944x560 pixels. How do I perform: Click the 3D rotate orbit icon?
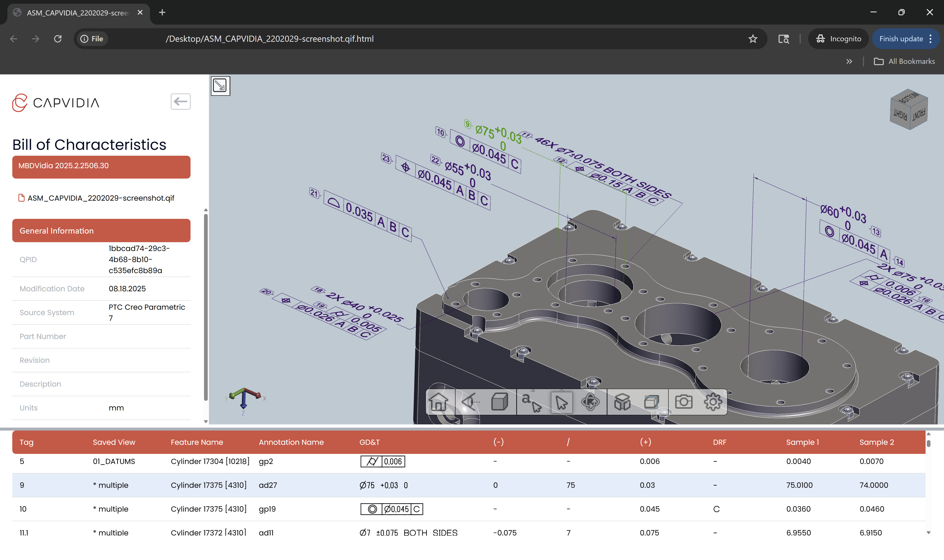click(x=590, y=402)
